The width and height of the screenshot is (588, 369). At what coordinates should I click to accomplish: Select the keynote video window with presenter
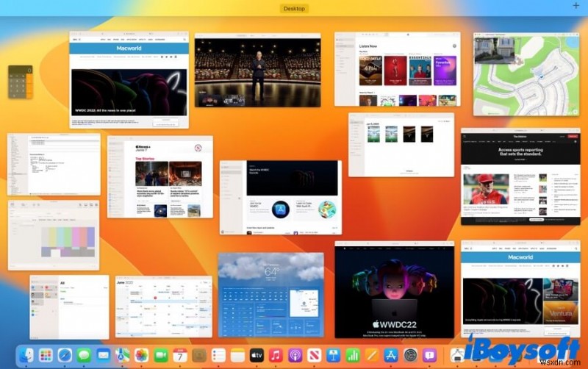[258, 70]
